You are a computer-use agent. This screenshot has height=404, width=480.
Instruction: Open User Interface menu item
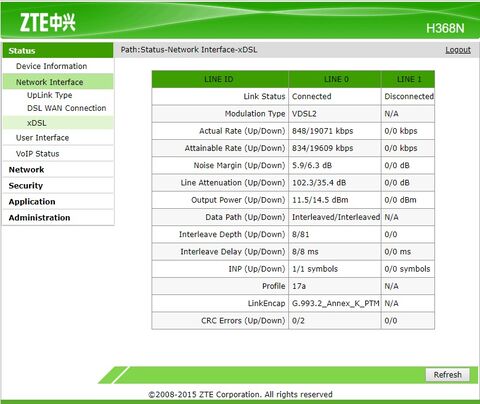tap(42, 138)
